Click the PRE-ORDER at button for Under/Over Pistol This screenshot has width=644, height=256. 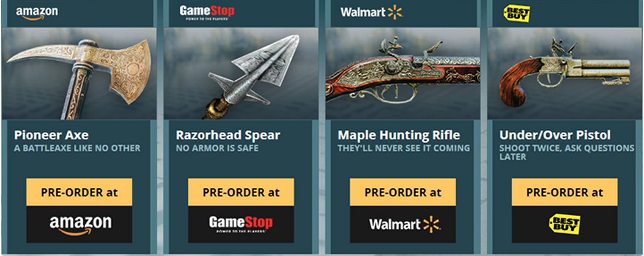565,192
